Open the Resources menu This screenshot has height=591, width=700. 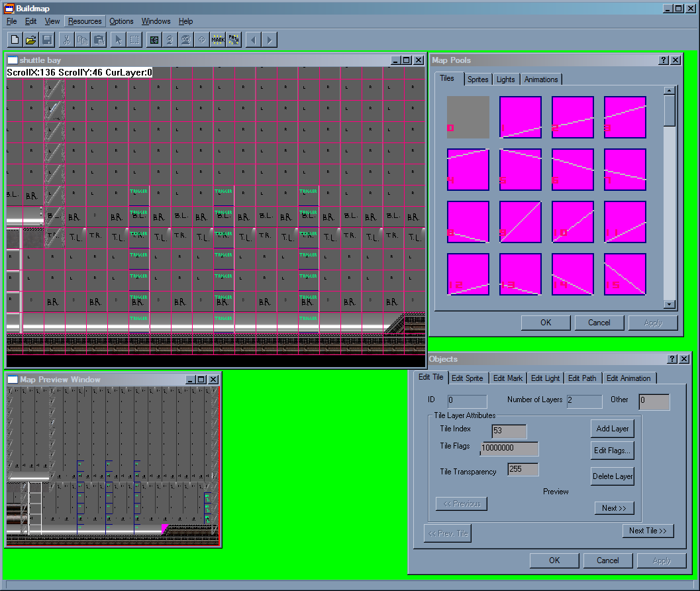pyautogui.click(x=85, y=21)
